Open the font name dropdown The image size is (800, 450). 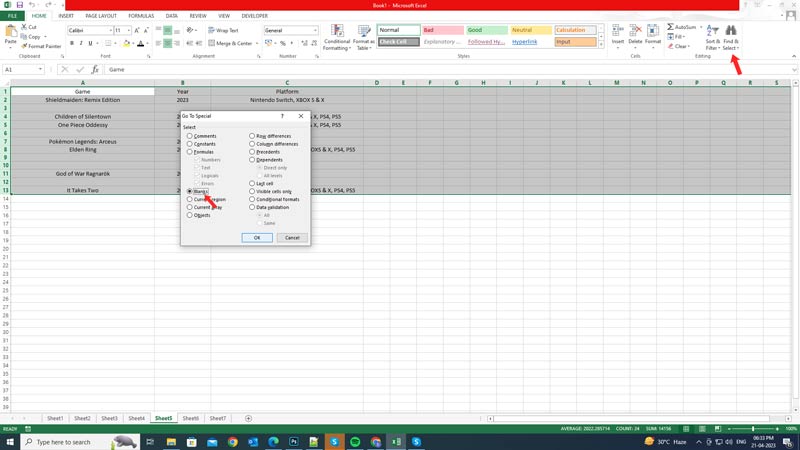(x=110, y=31)
